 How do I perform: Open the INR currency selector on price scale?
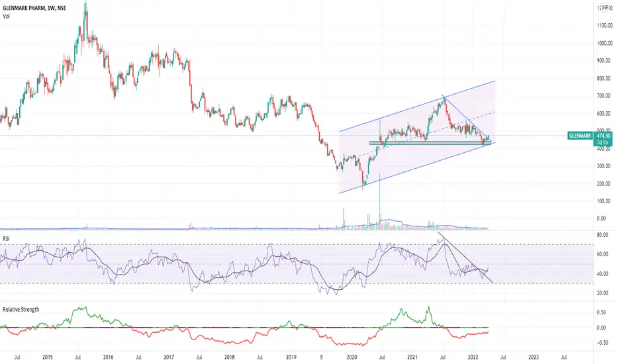[605, 8]
